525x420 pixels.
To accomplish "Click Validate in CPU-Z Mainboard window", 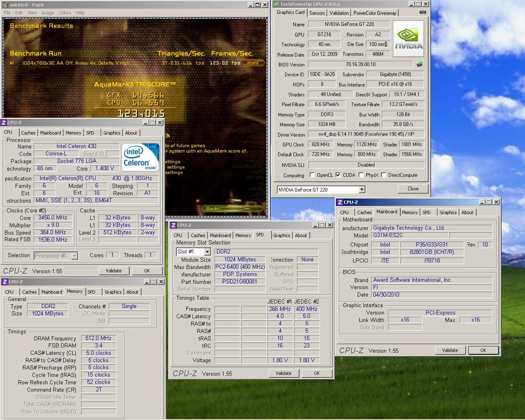I will click(450, 350).
